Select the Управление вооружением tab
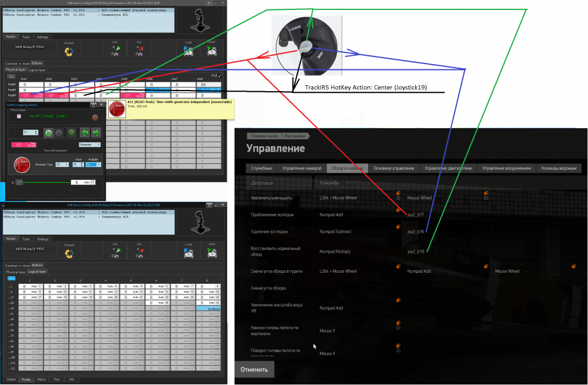Viewport: 588px width, 385px height. [x=506, y=168]
